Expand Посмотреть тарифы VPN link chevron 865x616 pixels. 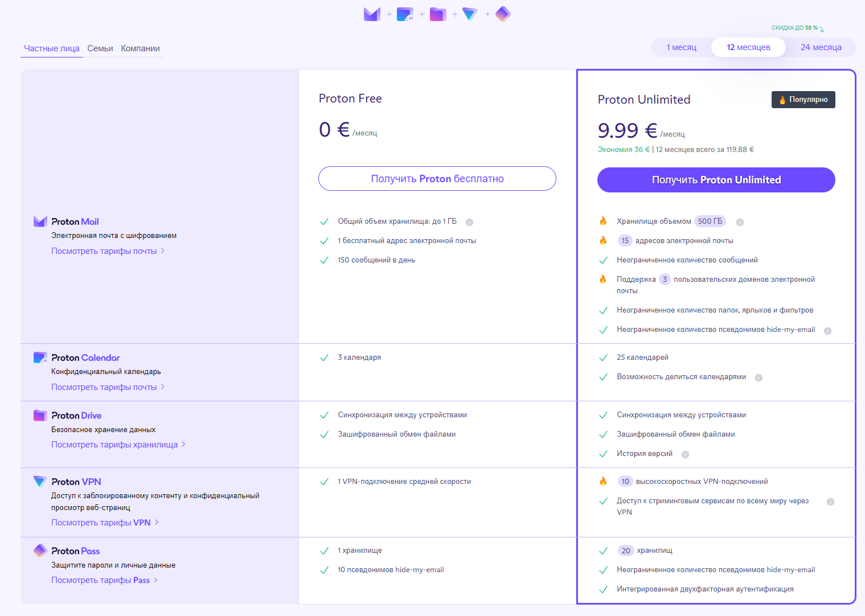coord(157,523)
